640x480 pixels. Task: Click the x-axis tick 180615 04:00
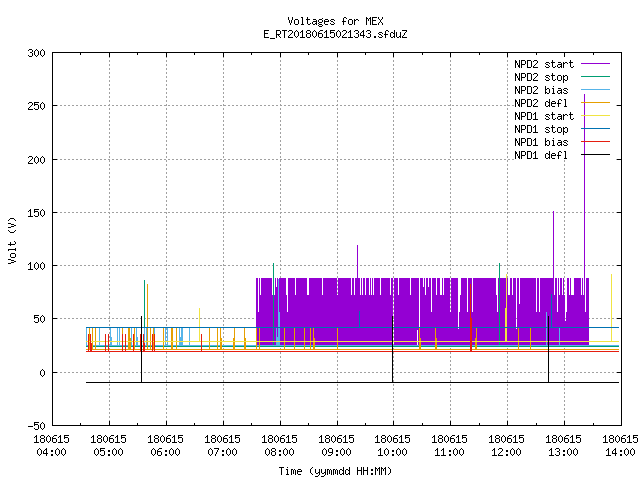pyautogui.click(x=51, y=446)
